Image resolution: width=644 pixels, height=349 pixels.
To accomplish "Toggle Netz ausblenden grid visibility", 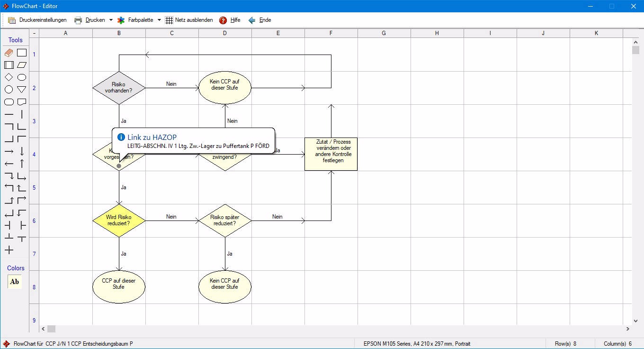I will pos(188,20).
